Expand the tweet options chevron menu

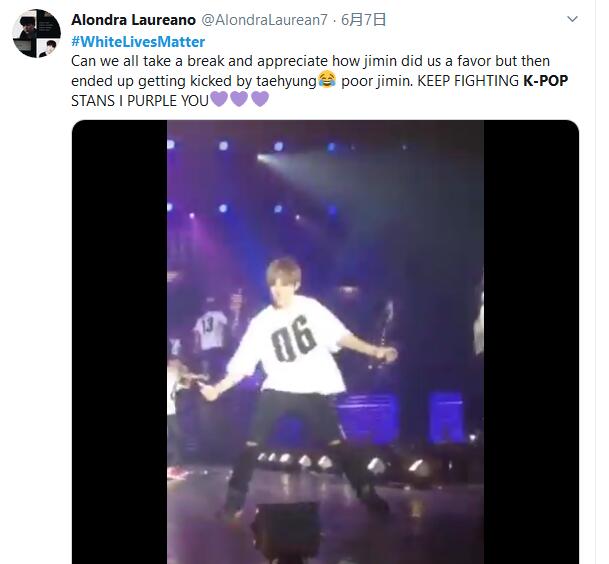(x=571, y=19)
